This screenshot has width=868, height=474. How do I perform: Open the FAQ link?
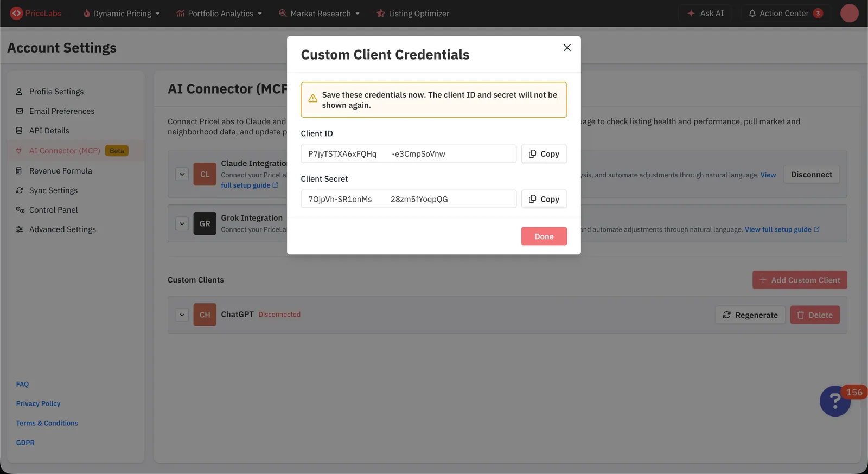(22, 384)
